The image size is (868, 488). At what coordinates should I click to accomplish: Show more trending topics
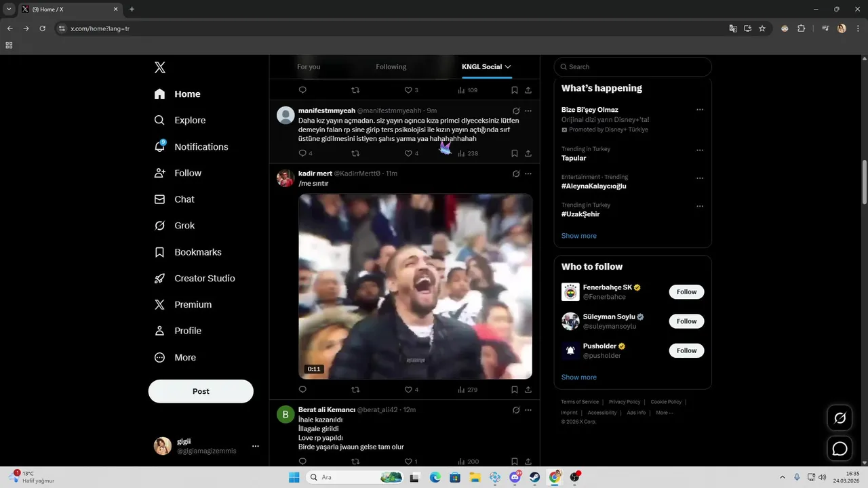pyautogui.click(x=579, y=236)
